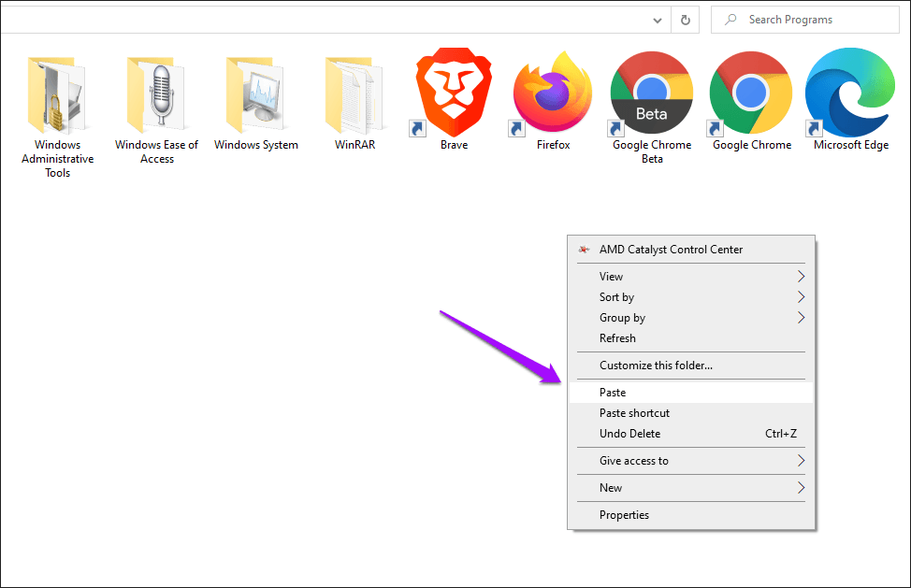This screenshot has height=588, width=911.
Task: Expand the Group by submenu arrow
Action: pyautogui.click(x=801, y=318)
